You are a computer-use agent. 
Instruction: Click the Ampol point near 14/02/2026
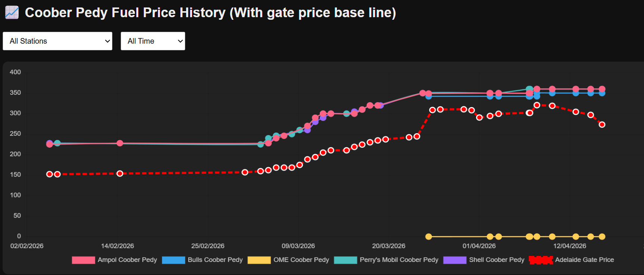(120, 143)
